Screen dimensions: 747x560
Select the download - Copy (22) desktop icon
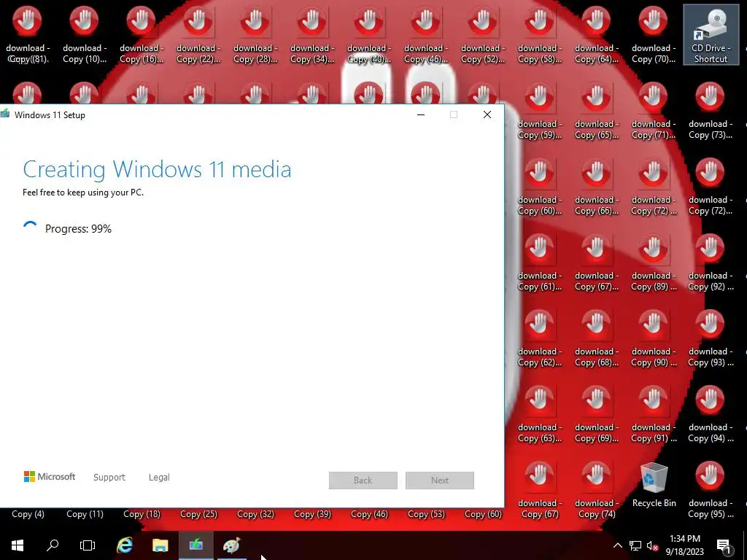click(x=198, y=35)
